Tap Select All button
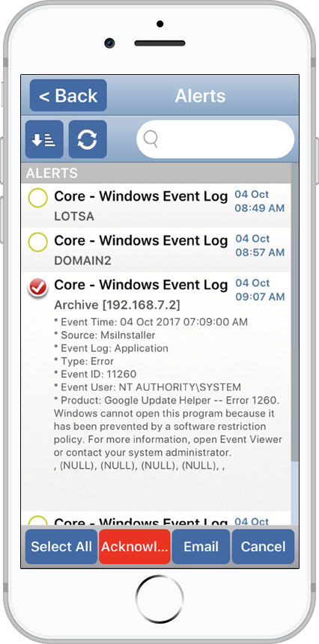This screenshot has width=319, height=644. (x=61, y=547)
